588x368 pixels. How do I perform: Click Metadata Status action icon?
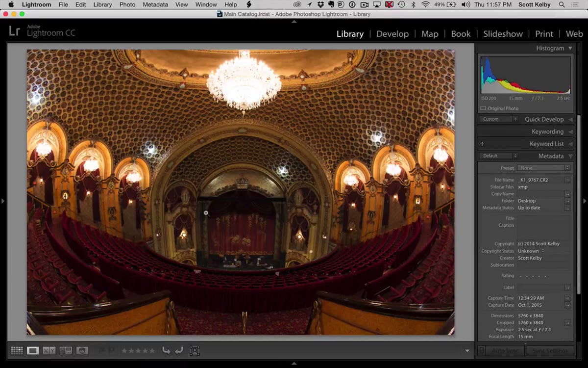pos(567,208)
